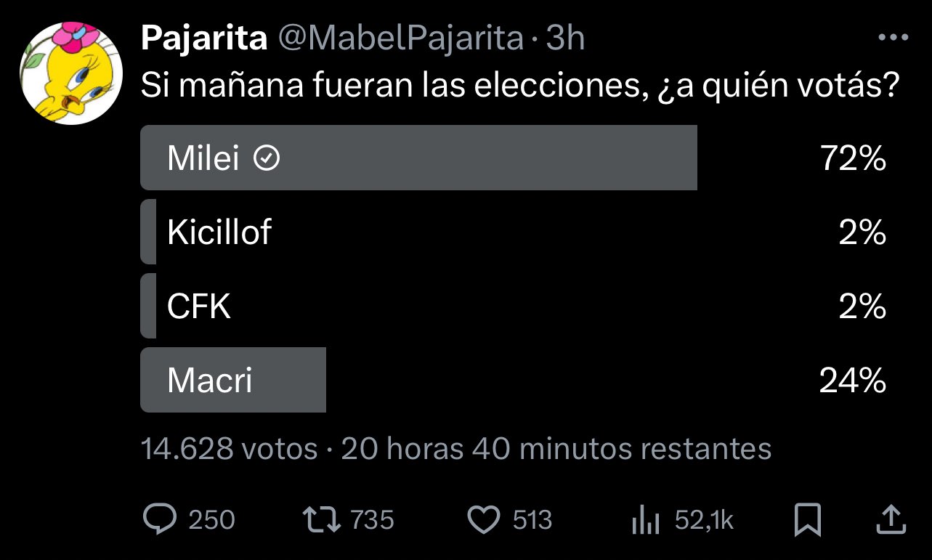
Task: Open the Pajarita display name link
Action: (204, 39)
